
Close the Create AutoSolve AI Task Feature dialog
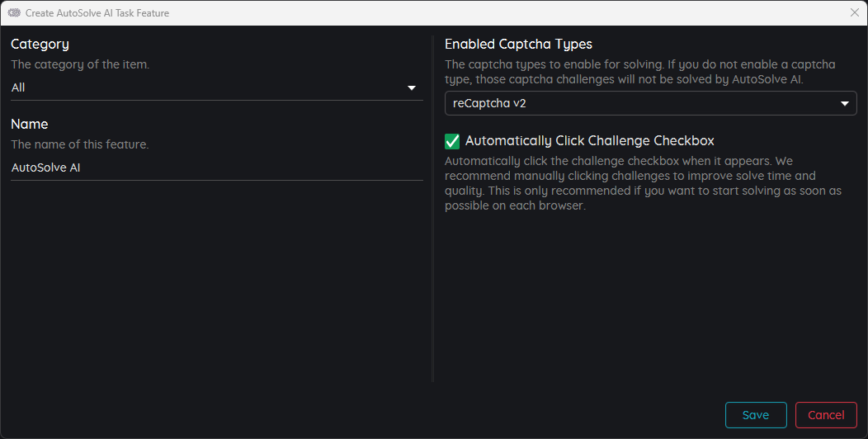pyautogui.click(x=854, y=12)
